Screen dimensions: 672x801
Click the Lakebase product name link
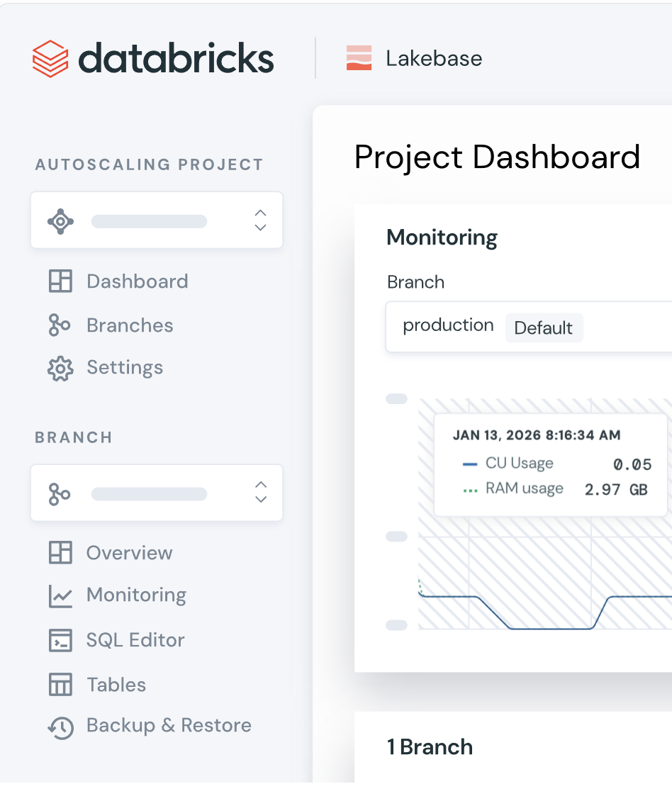434,58
